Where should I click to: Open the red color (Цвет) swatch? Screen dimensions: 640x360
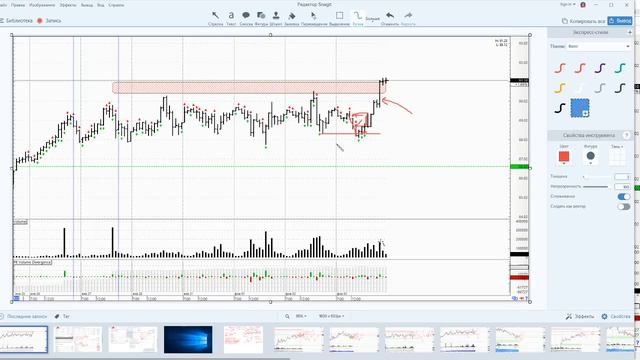click(x=564, y=157)
